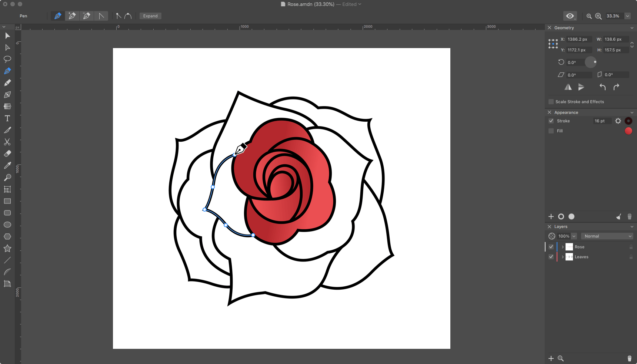Pick the Eyedropper tool
The height and width of the screenshot is (364, 637).
tap(7, 166)
